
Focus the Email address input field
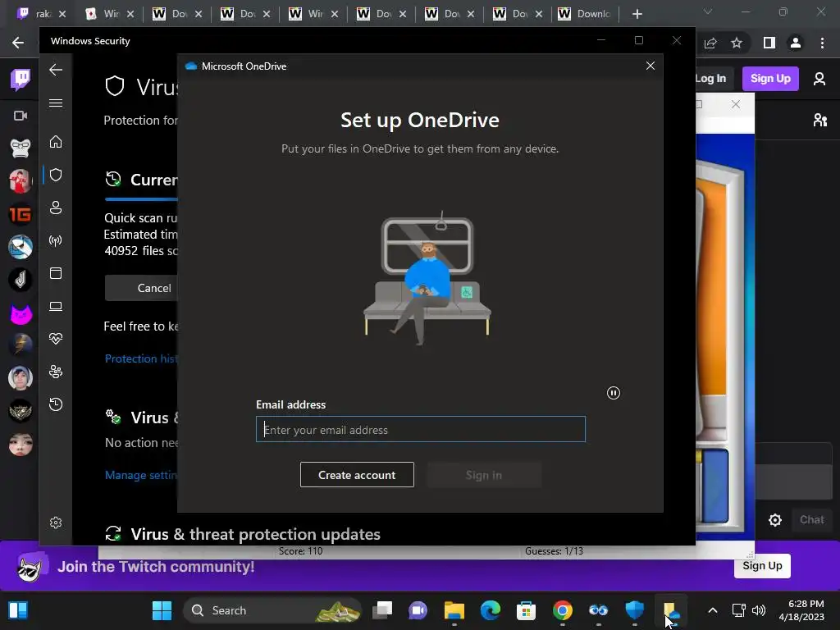tap(421, 430)
